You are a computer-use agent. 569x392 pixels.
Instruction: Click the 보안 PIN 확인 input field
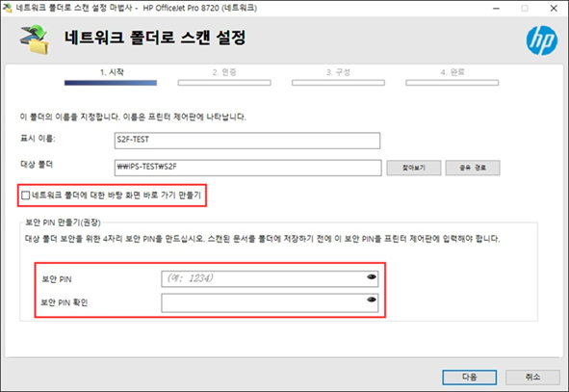[270, 302]
